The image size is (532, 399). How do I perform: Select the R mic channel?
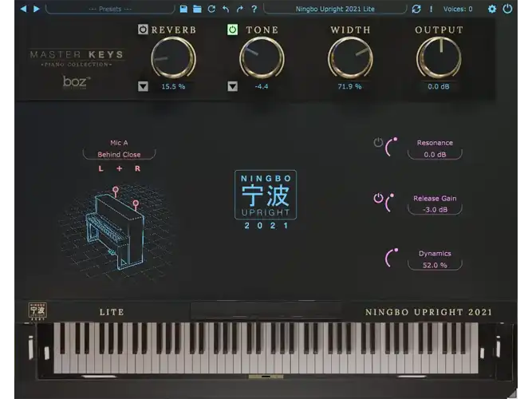(x=137, y=168)
